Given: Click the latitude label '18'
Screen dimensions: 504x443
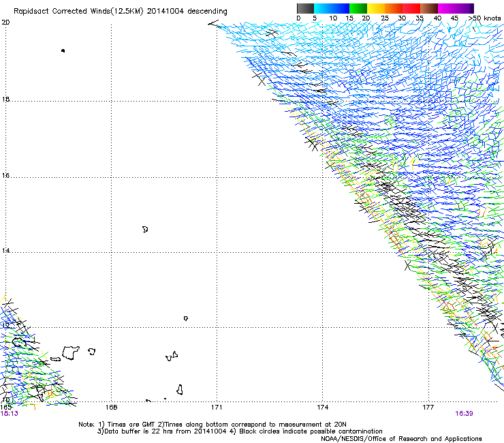Looking at the screenshot, I should coord(5,100).
